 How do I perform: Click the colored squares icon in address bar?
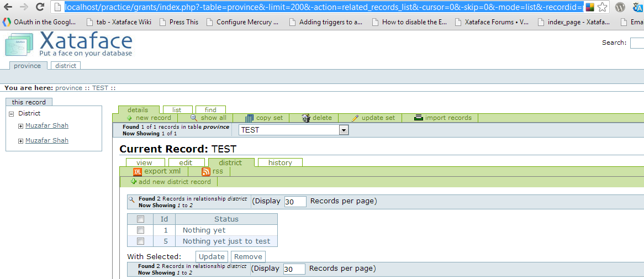click(x=590, y=7)
